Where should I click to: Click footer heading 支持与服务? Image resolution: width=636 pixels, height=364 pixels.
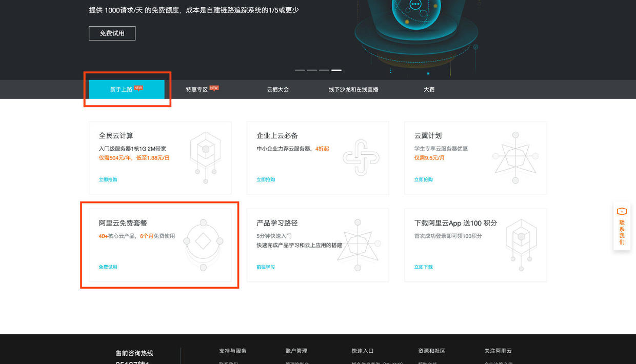click(x=233, y=351)
